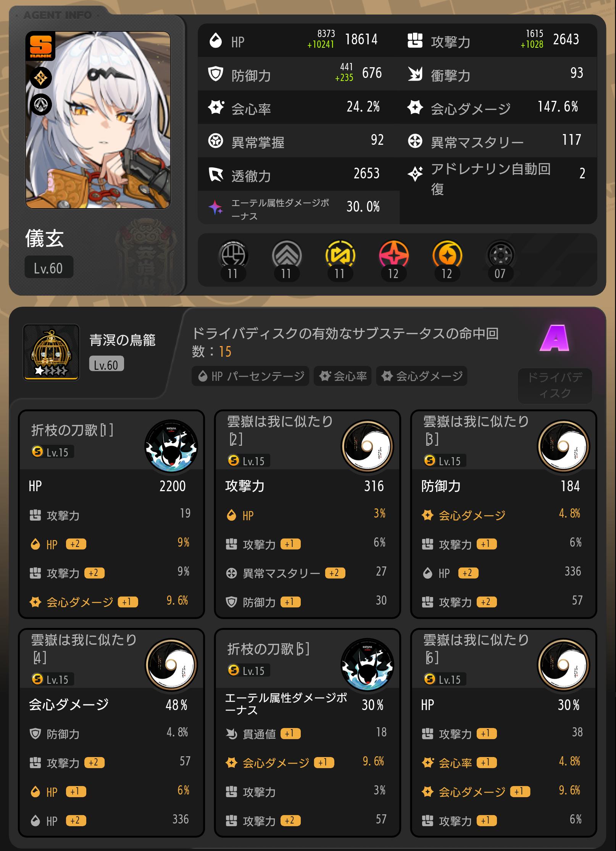Select the red special attack skill icon
616x851 pixels.
[x=393, y=255]
